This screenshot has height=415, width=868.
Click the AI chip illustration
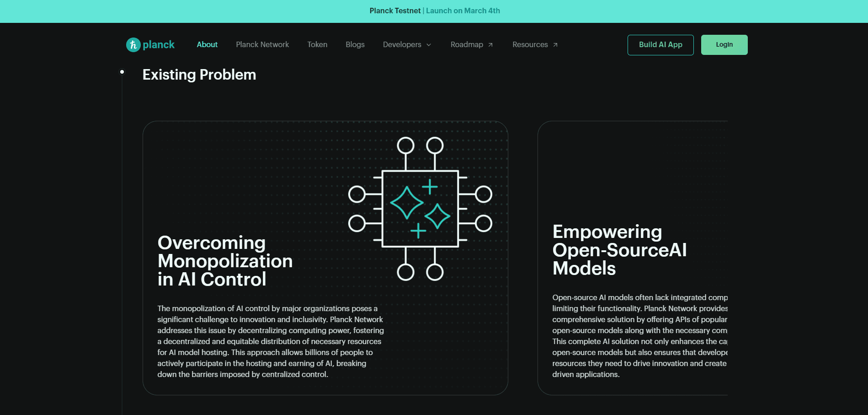[420, 209]
